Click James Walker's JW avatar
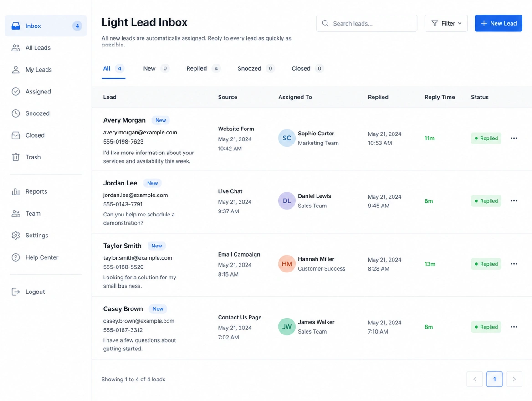Image resolution: width=532 pixels, height=401 pixels. click(286, 327)
